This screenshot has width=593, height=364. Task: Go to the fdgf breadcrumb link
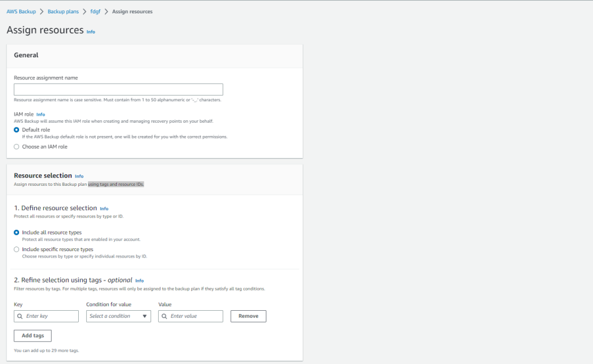(96, 12)
